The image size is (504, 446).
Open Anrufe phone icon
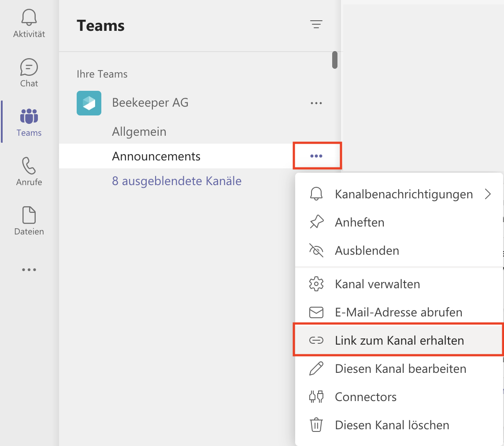[29, 166]
